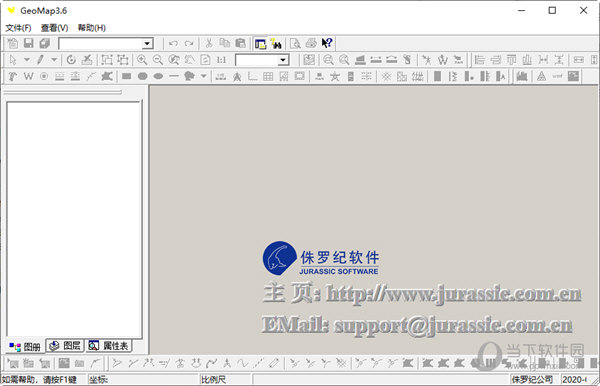
Task: Click the New document toolbar icon
Action: pos(13,43)
